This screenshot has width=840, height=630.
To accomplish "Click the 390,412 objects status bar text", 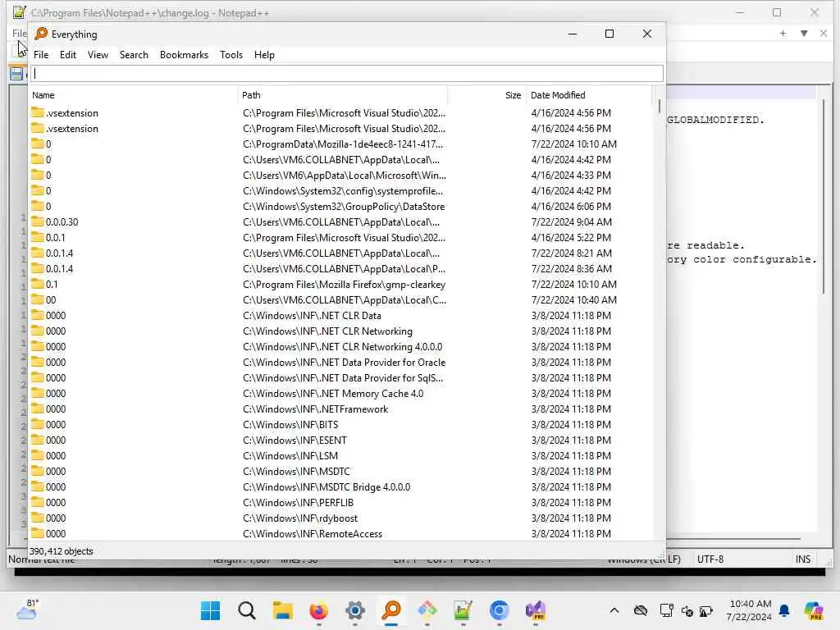I will (x=61, y=550).
